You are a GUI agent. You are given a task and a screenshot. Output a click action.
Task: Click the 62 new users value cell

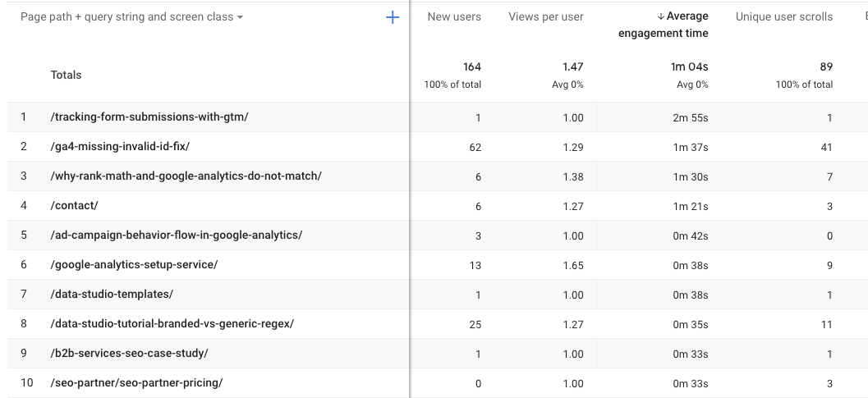476,148
